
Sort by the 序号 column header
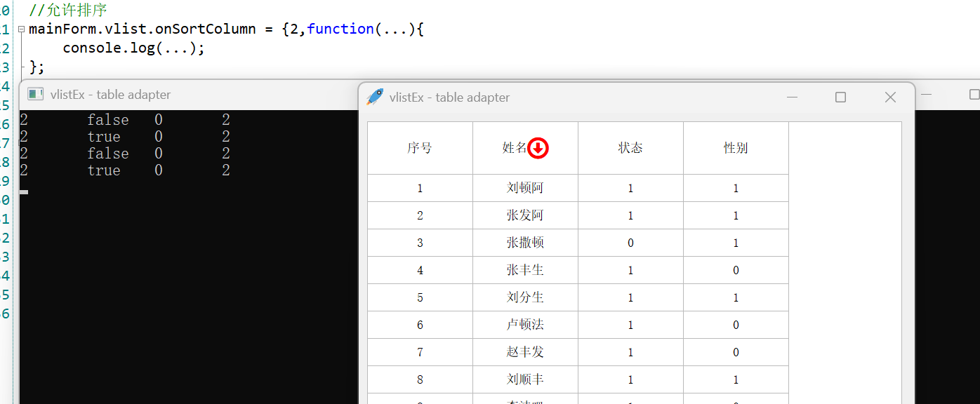(420, 148)
